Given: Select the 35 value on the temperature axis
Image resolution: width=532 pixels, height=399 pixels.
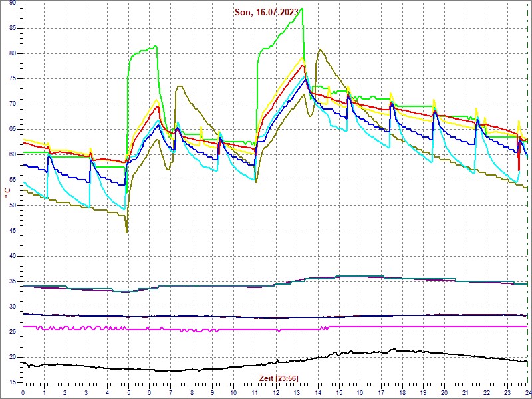Looking at the screenshot, I should [12, 281].
